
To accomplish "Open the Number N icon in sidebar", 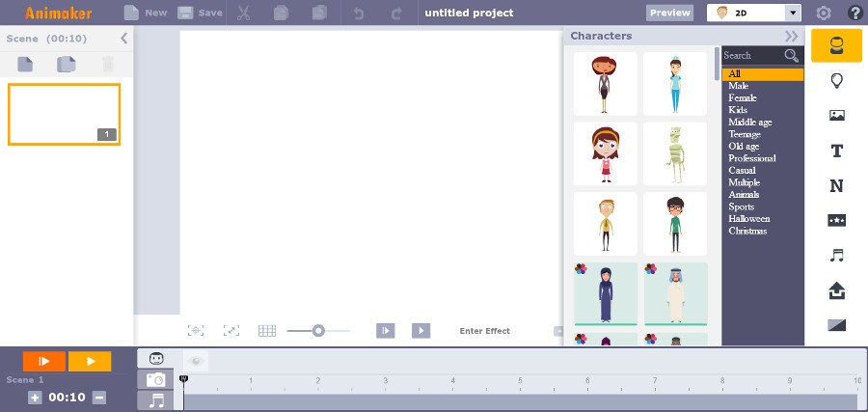I will pos(836,186).
